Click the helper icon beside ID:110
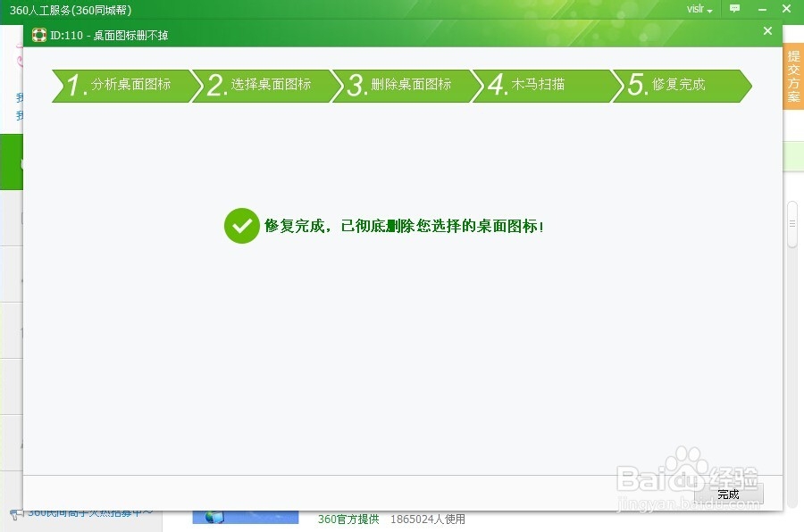Image resolution: width=804 pixels, height=532 pixels. [38, 35]
